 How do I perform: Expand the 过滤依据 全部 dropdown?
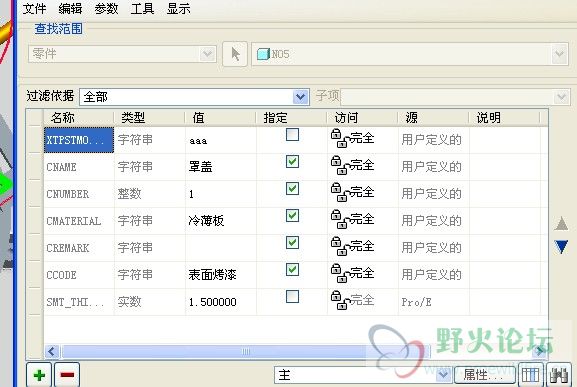[x=194, y=97]
